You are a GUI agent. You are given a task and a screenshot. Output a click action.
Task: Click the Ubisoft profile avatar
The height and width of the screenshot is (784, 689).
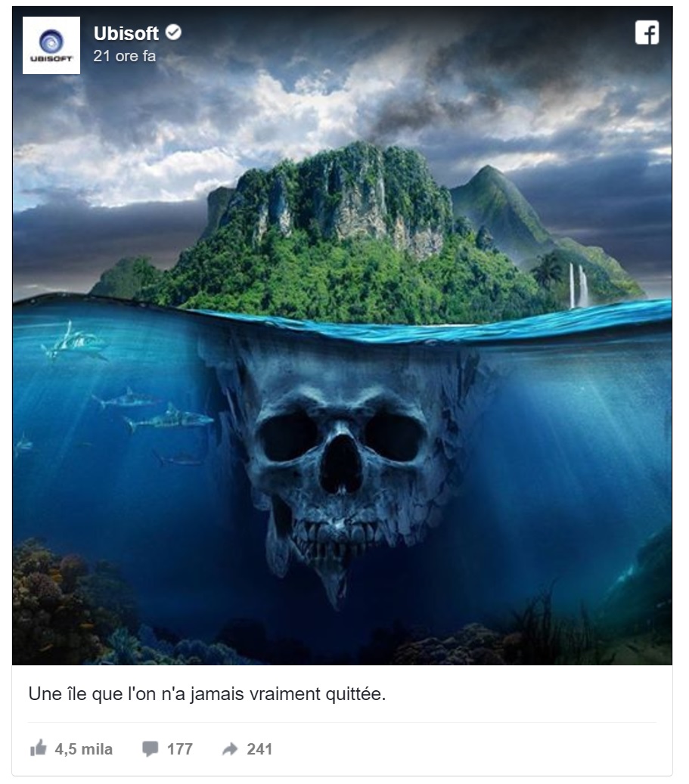pos(51,45)
